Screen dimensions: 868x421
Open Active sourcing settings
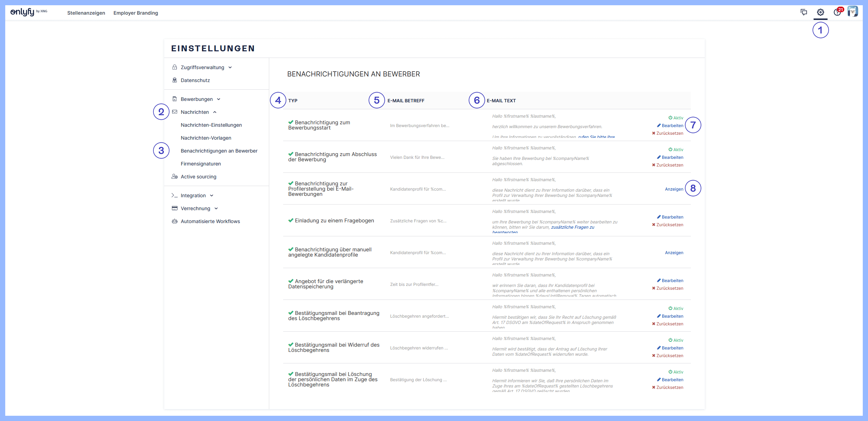click(198, 177)
